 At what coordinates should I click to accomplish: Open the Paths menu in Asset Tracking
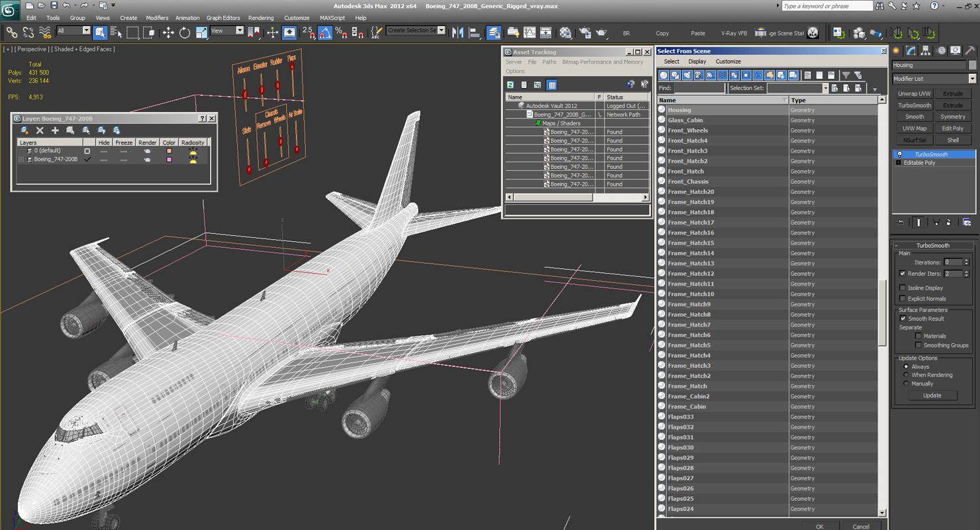550,62
